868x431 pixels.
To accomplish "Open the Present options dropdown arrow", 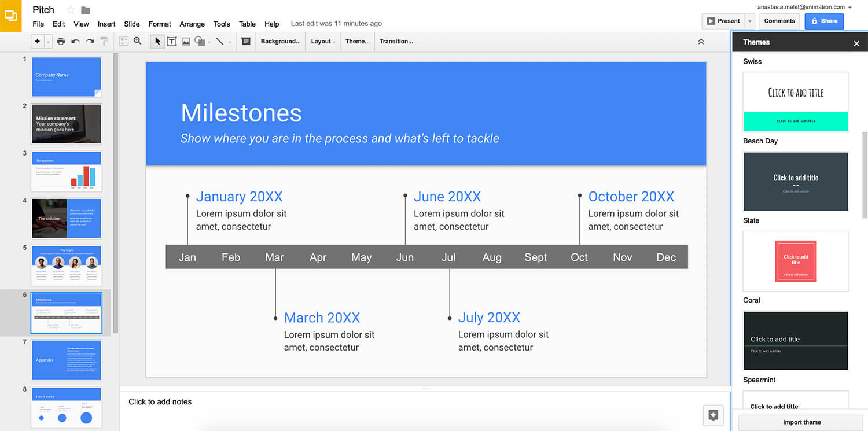I will 750,21.
